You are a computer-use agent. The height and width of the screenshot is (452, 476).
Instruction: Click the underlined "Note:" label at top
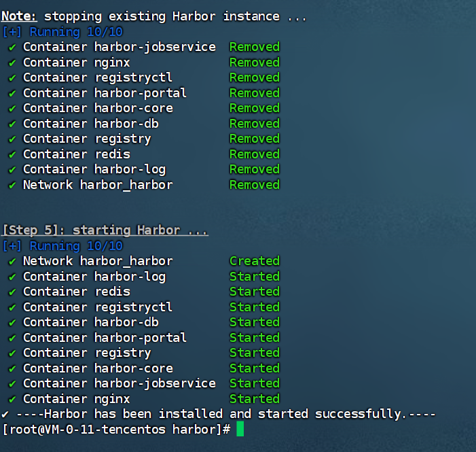(20, 16)
